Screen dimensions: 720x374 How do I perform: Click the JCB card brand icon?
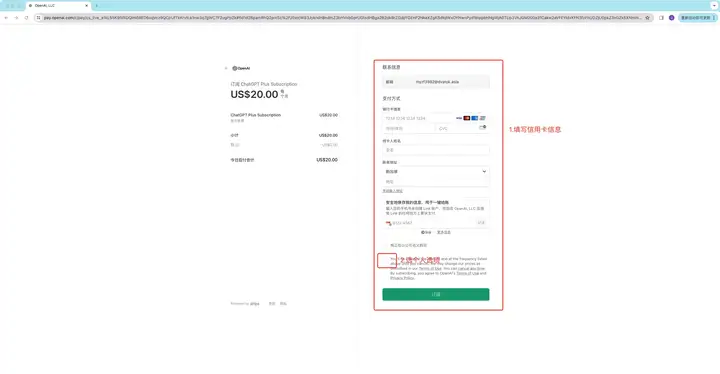pos(482,118)
